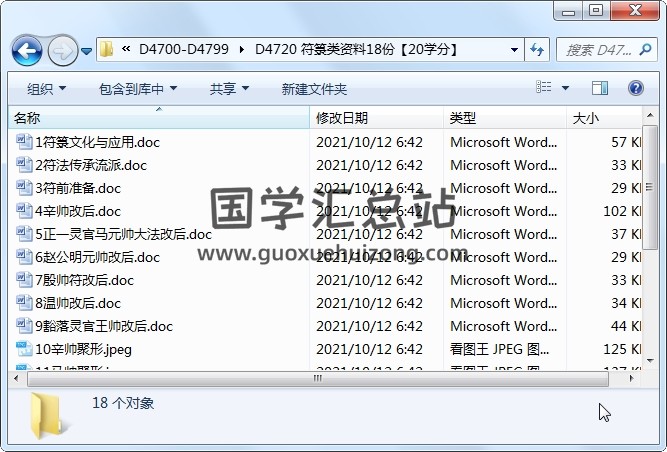667x452 pixels.
Task: Sort by 大小 column header
Action: 604,118
